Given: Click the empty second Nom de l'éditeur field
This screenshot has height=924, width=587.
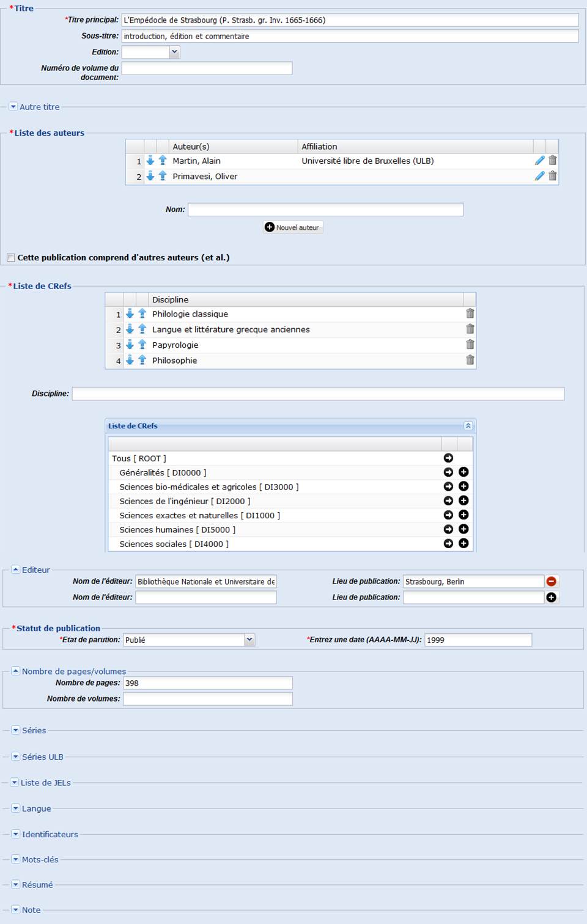Looking at the screenshot, I should coord(206,597).
